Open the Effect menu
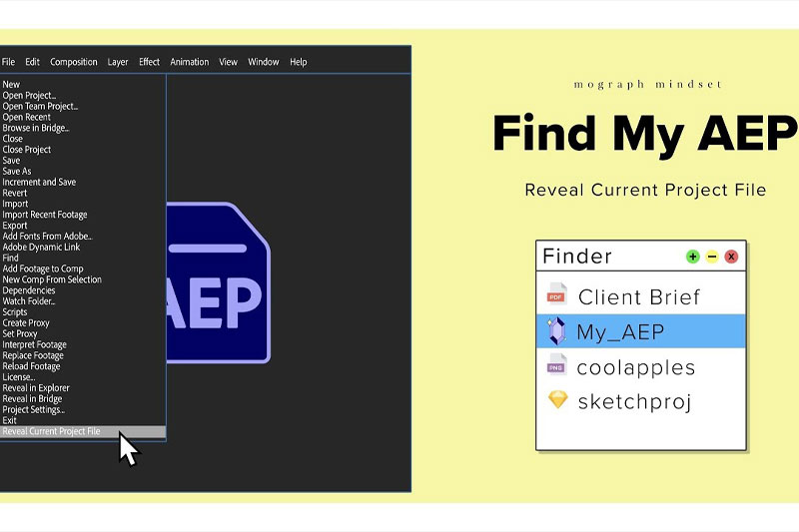The image size is (799, 532). [149, 62]
